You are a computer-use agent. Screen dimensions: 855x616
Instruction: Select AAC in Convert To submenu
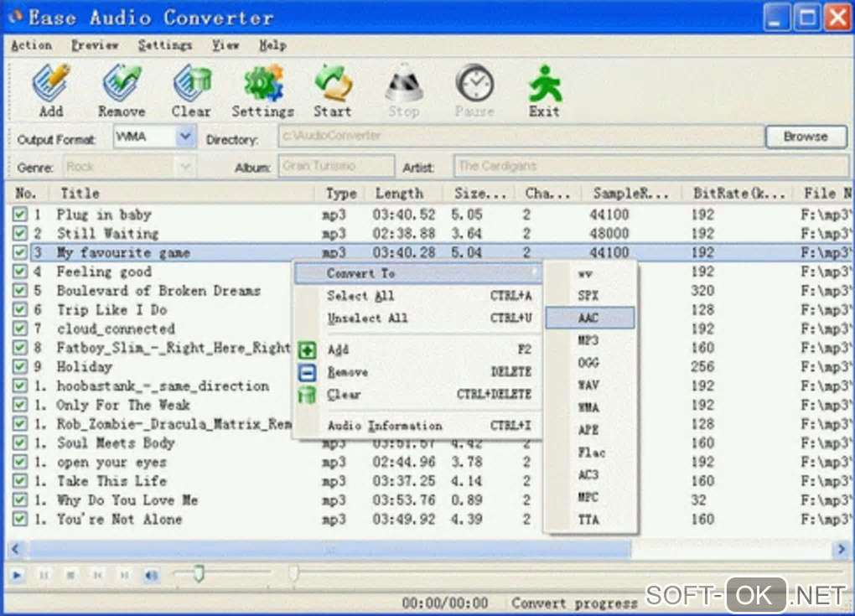(x=590, y=318)
